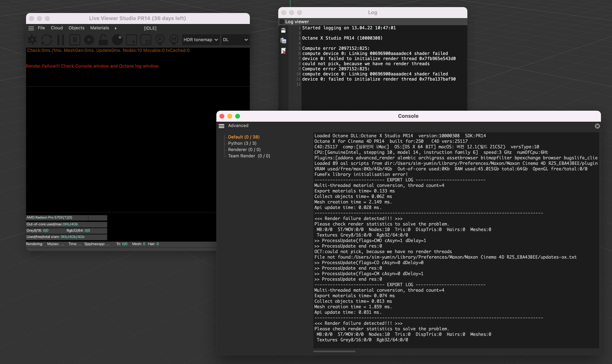The width and height of the screenshot is (612, 364).
Task: Click the focus picker F pin icon
Action: pos(160,40)
